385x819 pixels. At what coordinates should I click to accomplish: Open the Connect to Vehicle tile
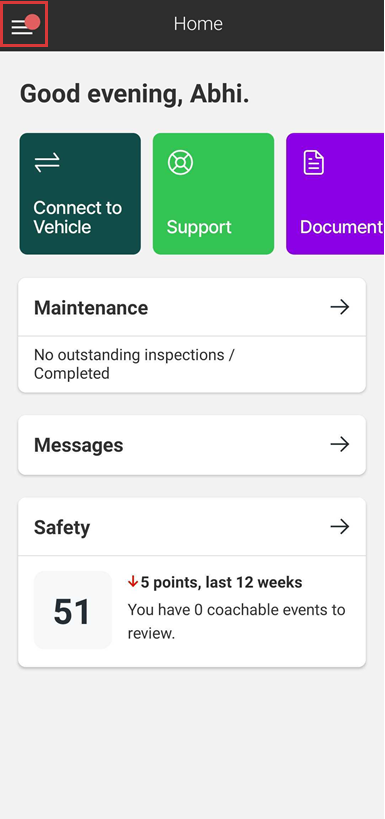(80, 194)
